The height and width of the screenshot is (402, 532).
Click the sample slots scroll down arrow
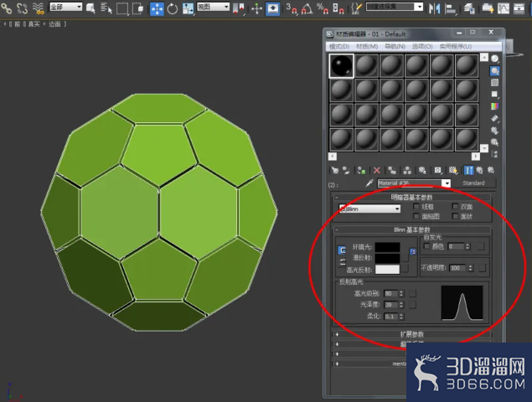tap(484, 148)
